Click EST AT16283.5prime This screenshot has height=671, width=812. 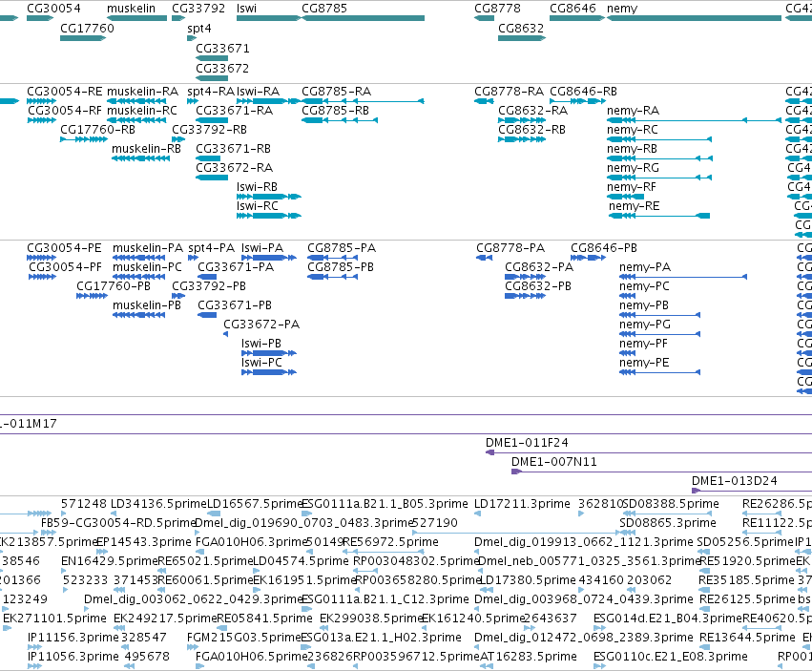(x=486, y=666)
